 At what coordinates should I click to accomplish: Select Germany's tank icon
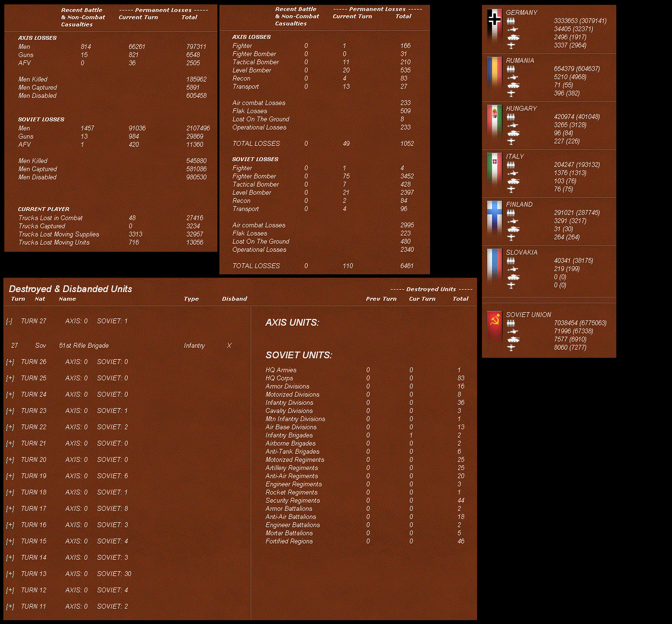point(513,37)
